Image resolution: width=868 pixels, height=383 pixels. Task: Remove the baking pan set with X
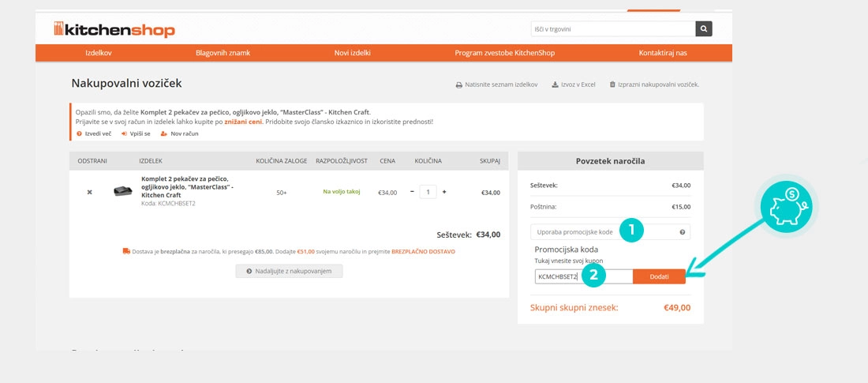(x=89, y=192)
